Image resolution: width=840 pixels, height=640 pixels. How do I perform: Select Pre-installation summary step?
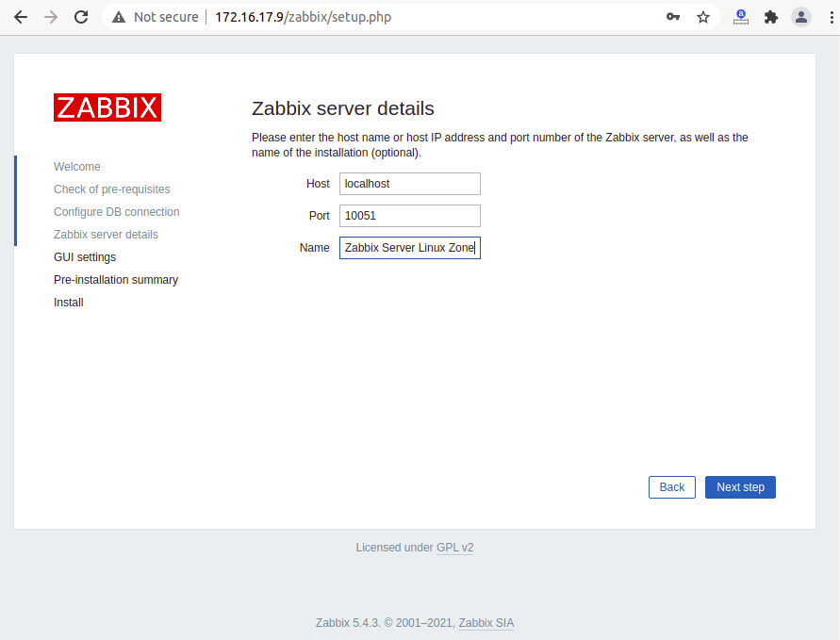pos(116,280)
